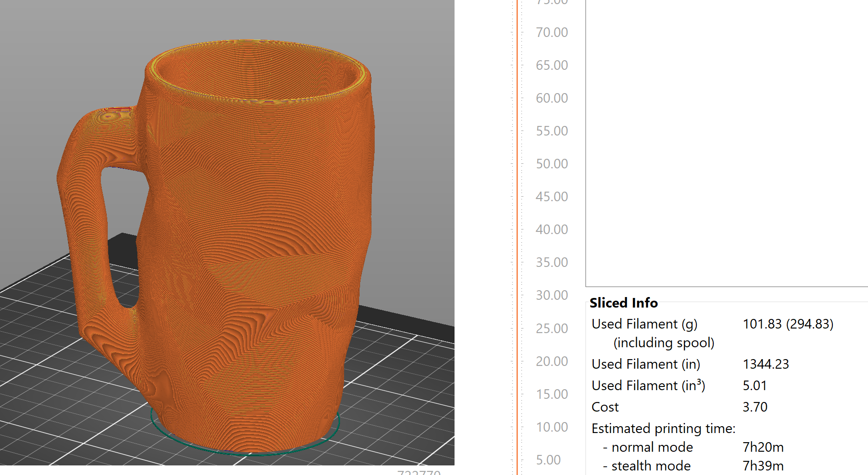
Task: Click the 50.00 layer height mark
Action: pyautogui.click(x=552, y=164)
